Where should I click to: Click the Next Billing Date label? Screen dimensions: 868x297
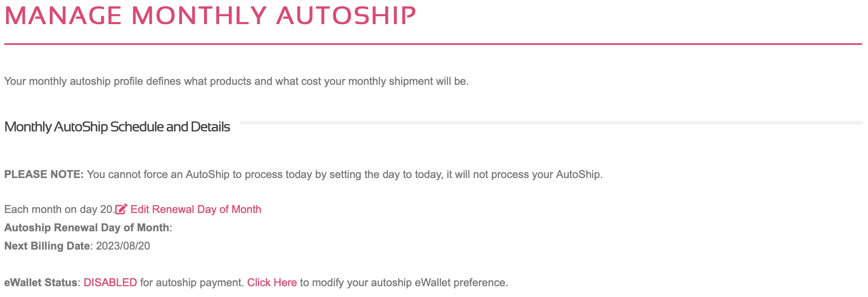coord(47,245)
